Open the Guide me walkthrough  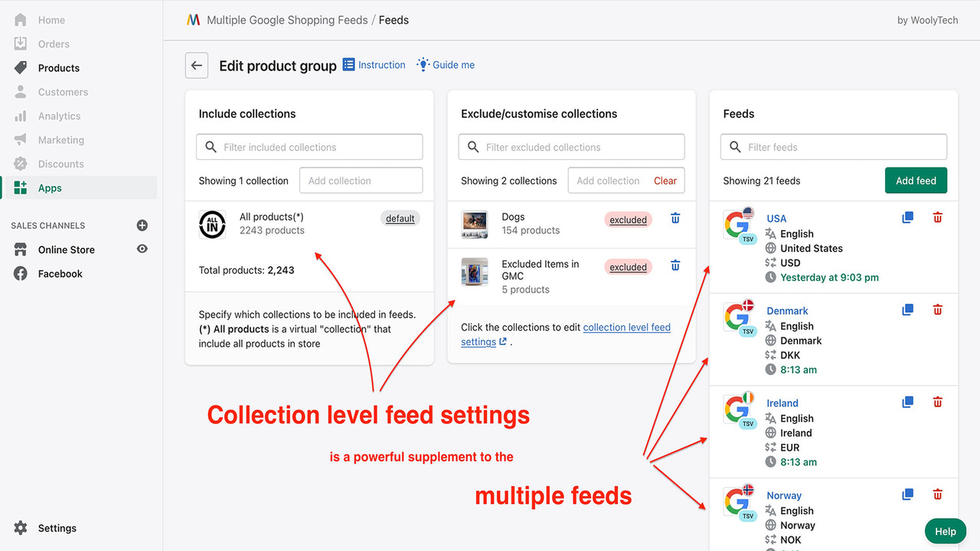[446, 64]
